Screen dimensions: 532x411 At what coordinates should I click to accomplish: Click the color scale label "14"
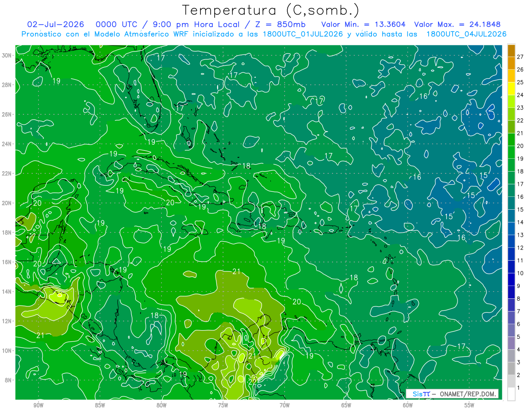point(520,222)
